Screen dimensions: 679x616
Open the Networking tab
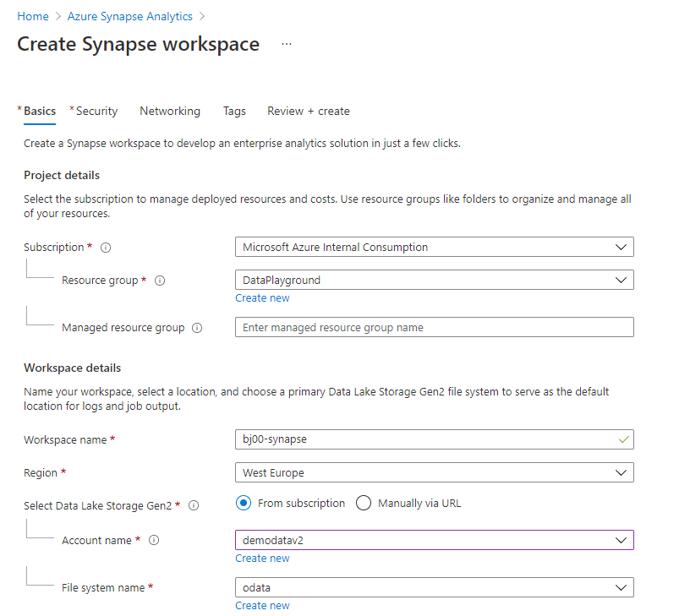170,112
